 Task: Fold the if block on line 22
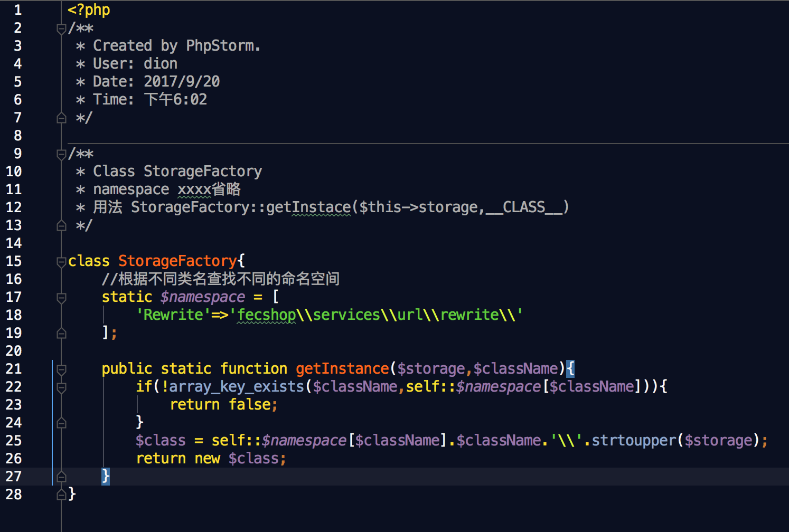(x=61, y=387)
